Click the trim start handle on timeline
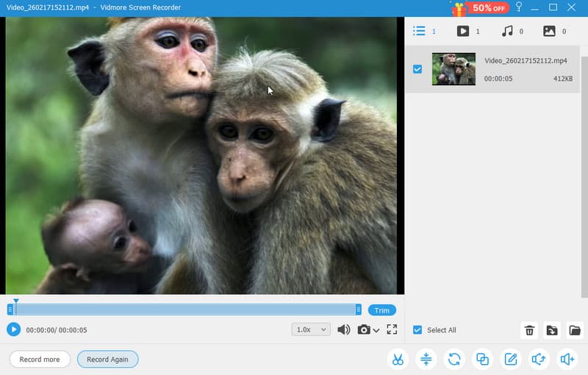Viewport: 588px width, 375px height. tap(10, 310)
